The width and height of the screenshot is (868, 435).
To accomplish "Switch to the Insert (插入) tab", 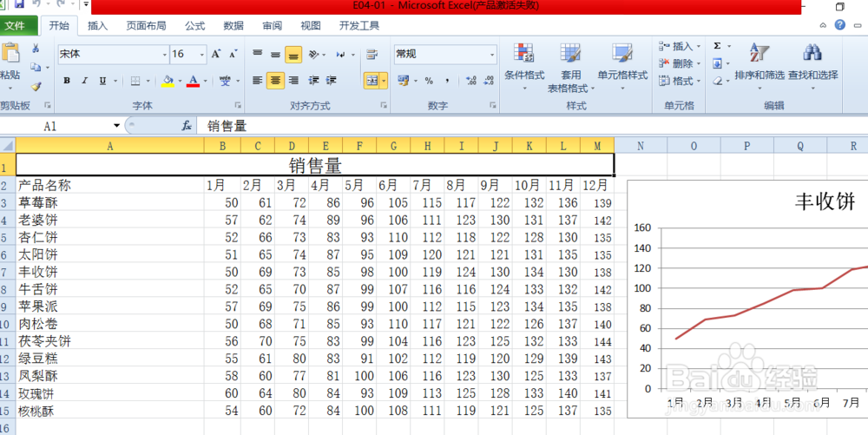I will [x=97, y=25].
